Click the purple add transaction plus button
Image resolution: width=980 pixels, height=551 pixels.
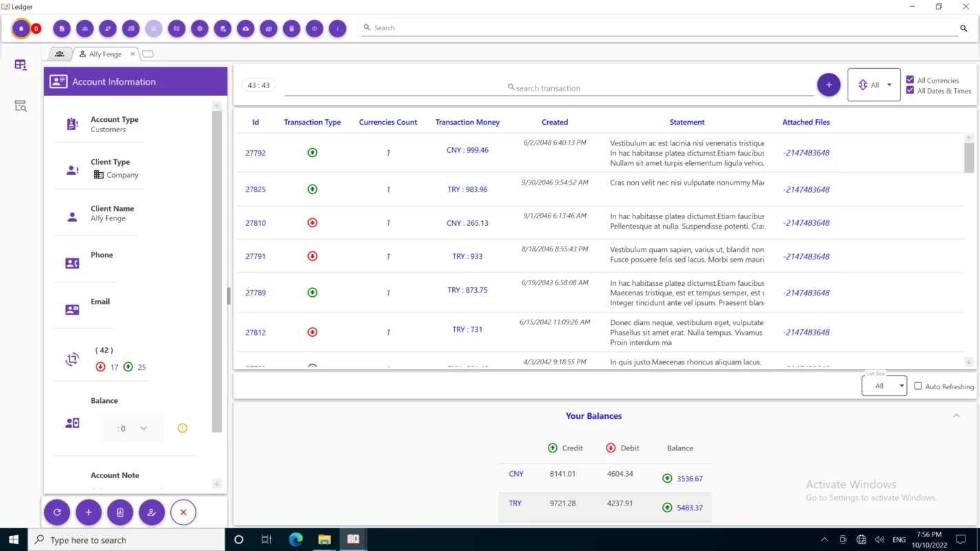pos(829,85)
